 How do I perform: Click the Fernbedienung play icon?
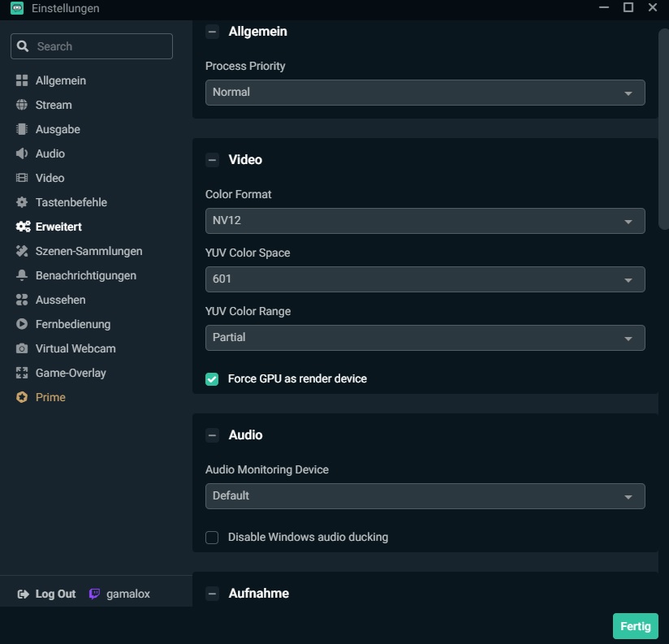tap(22, 324)
